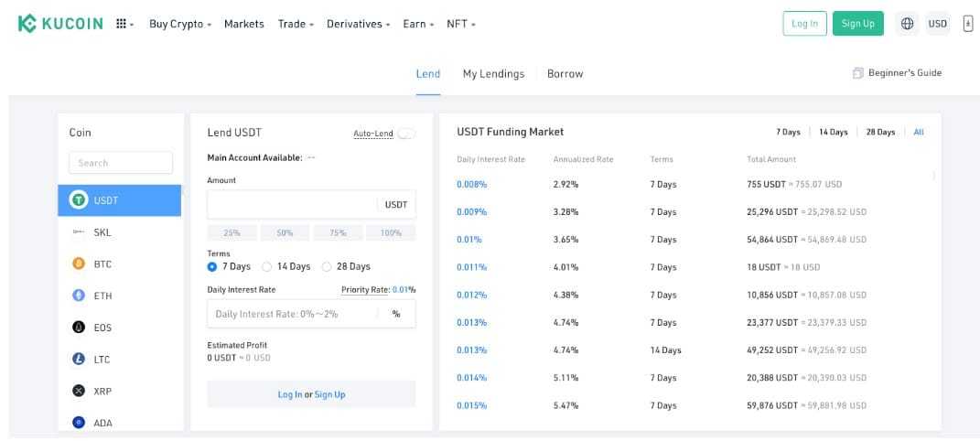Select the XRP coin icon

[x=79, y=391]
